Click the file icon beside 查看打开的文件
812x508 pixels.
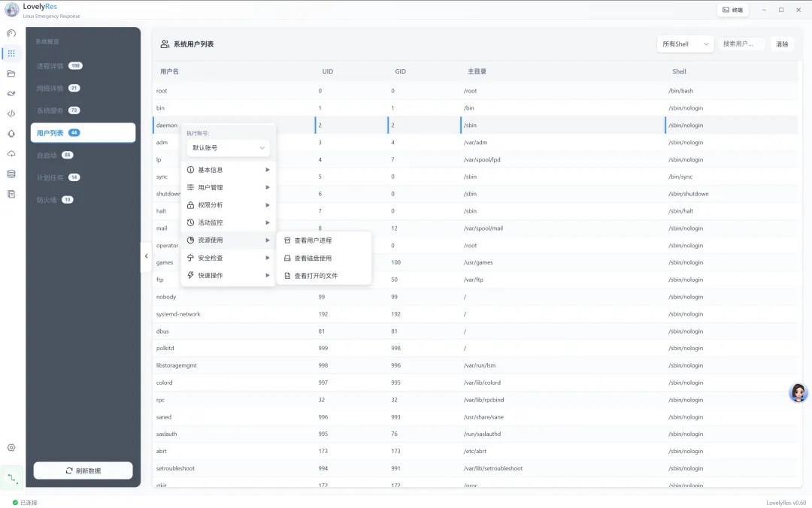(287, 276)
